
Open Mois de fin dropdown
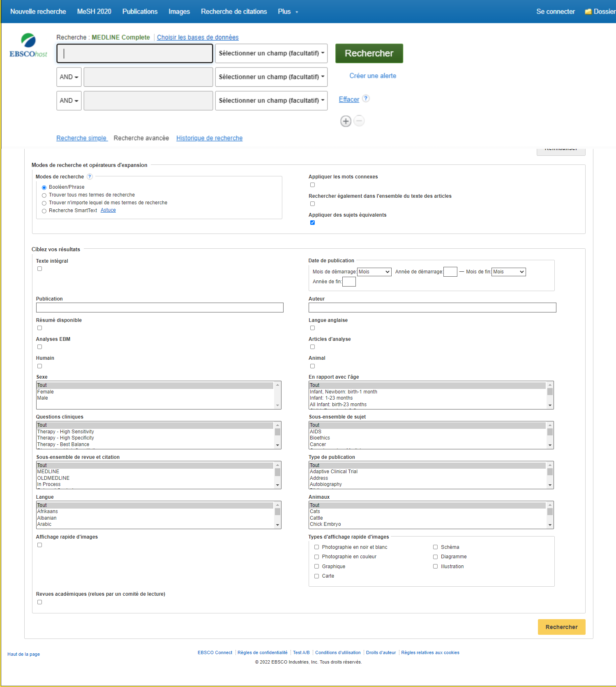click(509, 272)
